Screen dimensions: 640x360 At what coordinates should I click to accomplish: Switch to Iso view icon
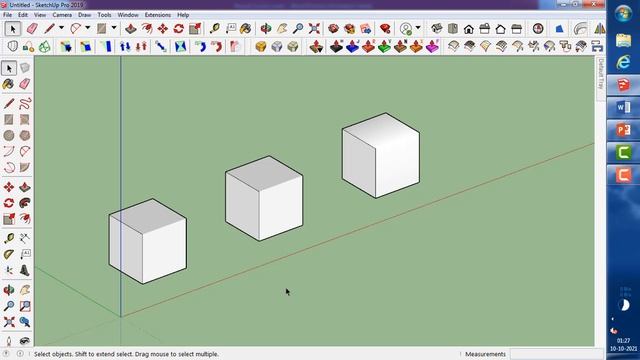tap(437, 29)
